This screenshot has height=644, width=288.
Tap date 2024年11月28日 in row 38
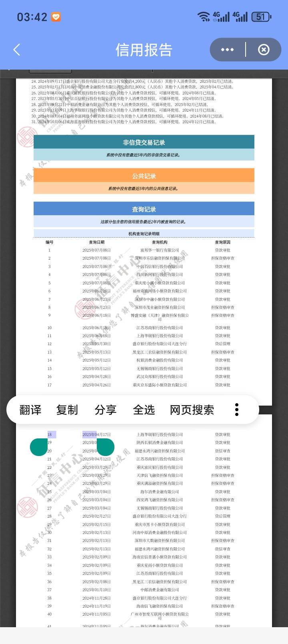click(97, 598)
